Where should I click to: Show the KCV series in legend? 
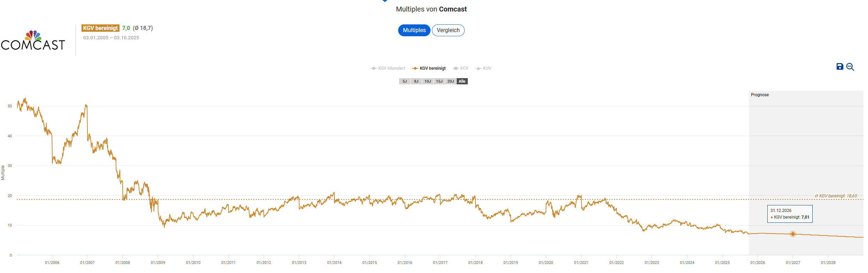click(460, 68)
